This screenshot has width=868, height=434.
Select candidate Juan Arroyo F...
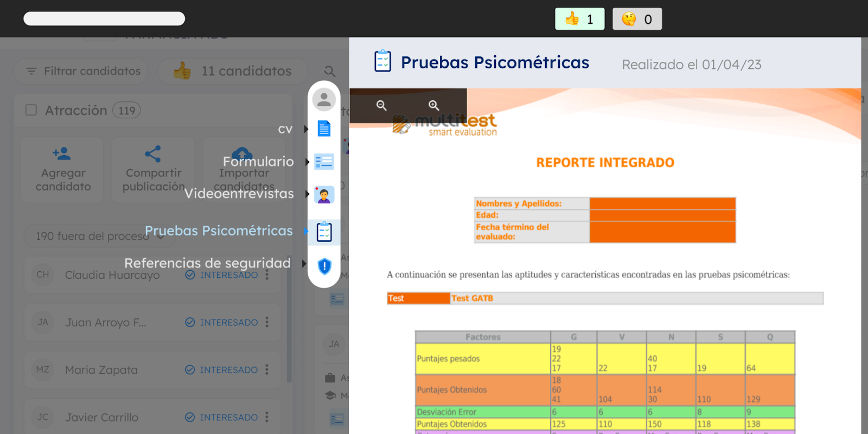pos(106,322)
